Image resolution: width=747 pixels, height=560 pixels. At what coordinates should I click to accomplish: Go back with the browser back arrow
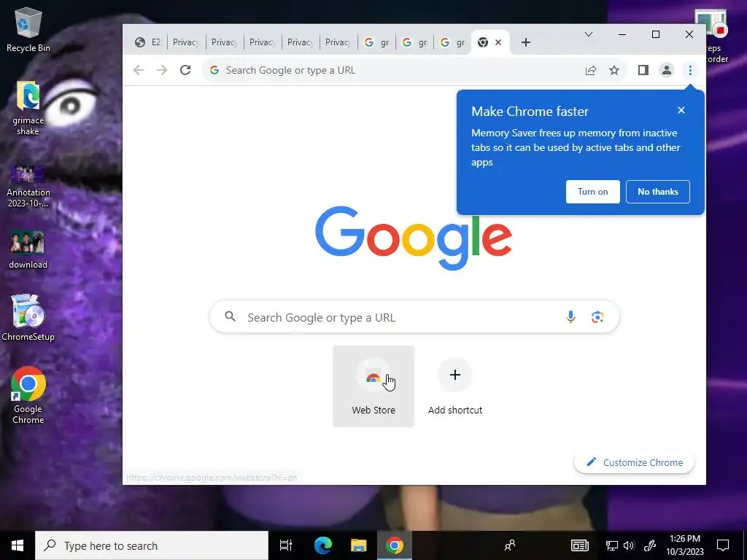138,71
